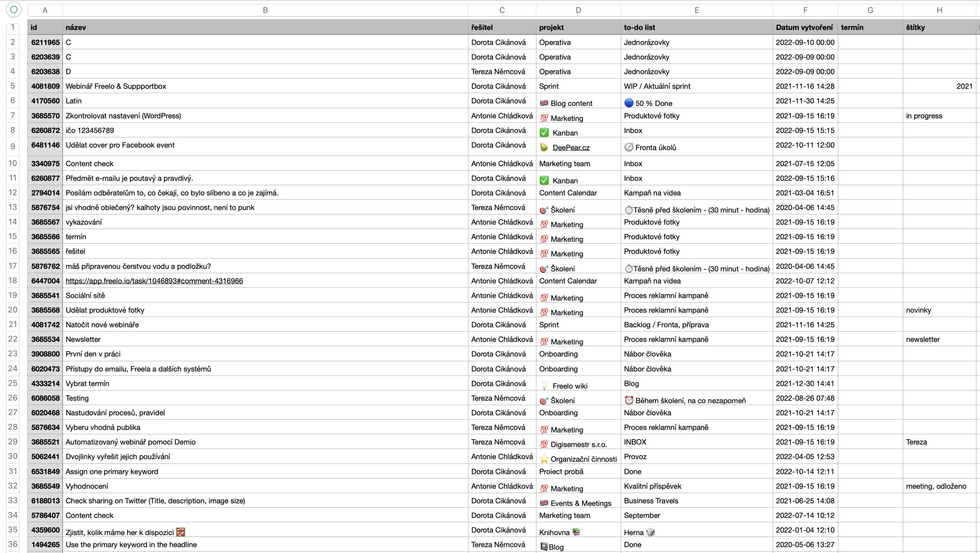Select column E header
Screen dimensions: 980x553
click(x=696, y=10)
